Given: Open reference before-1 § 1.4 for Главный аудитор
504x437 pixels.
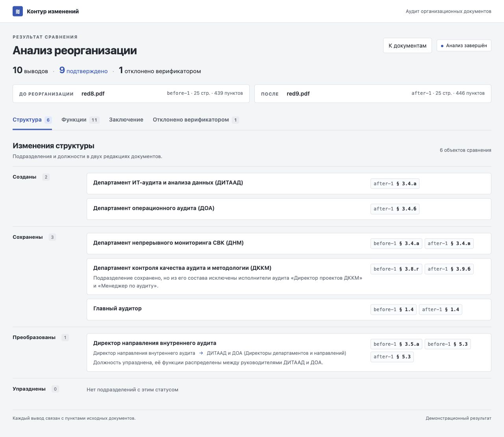Looking at the screenshot, I should click(394, 310).
